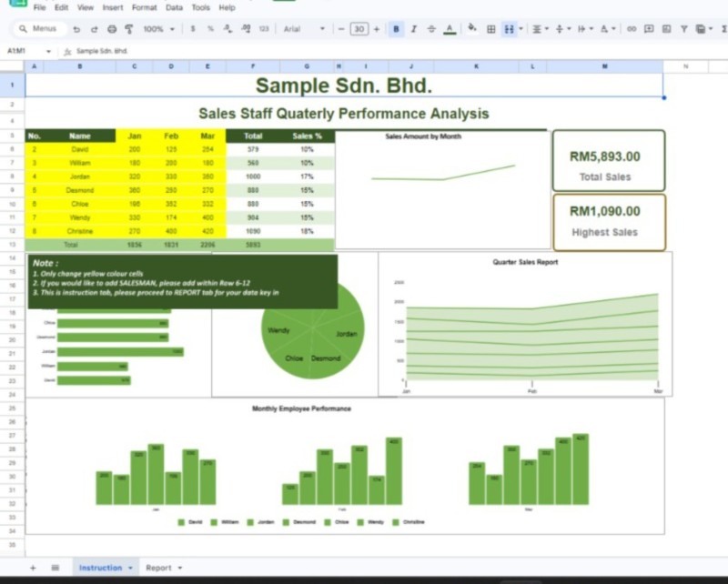Open the Format menu
The width and height of the screenshot is (728, 584).
tap(145, 7)
